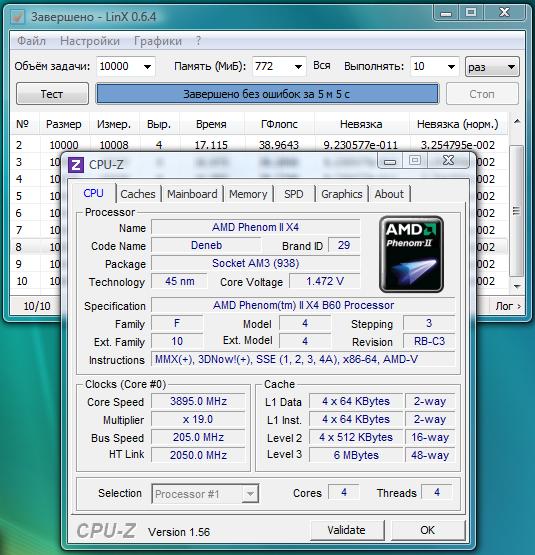Click the Вся memory button

pyautogui.click(x=321, y=66)
